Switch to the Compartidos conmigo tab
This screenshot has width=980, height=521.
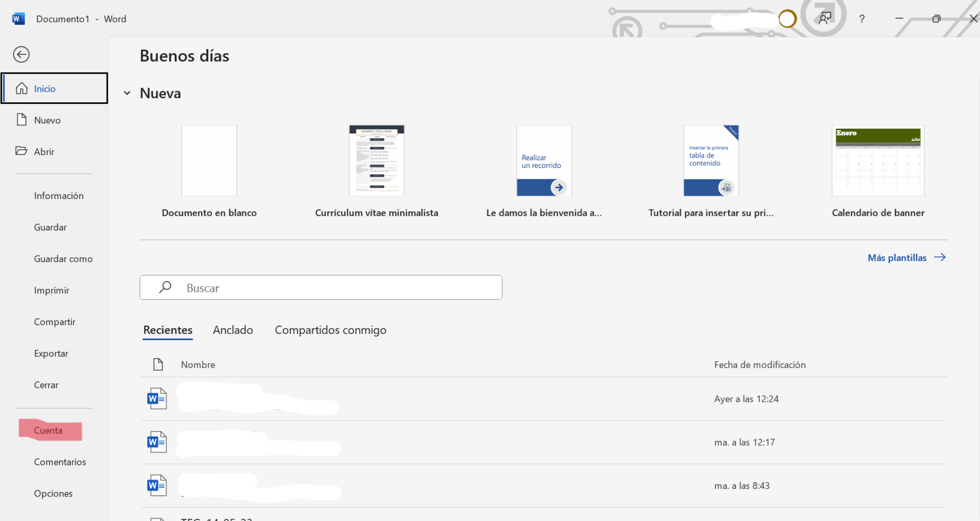[x=330, y=330]
